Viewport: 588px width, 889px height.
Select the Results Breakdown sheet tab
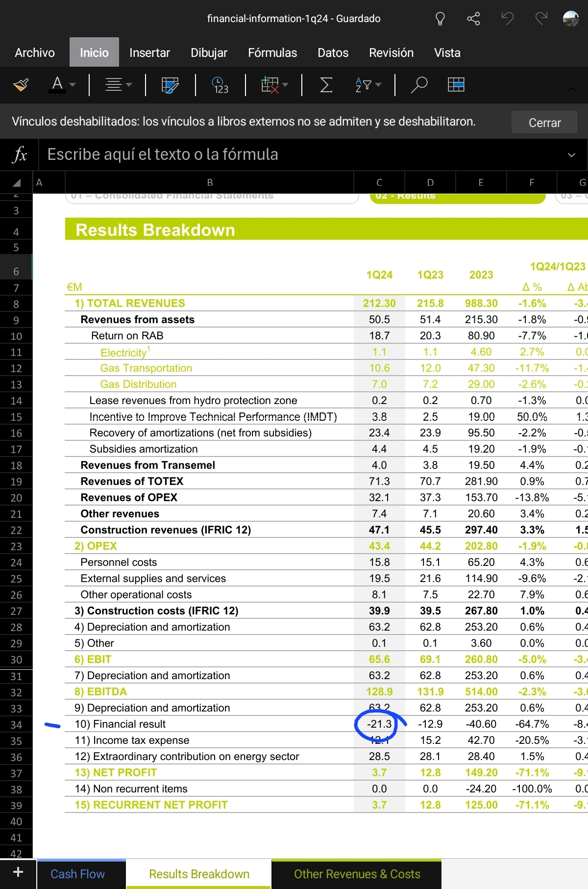(199, 874)
